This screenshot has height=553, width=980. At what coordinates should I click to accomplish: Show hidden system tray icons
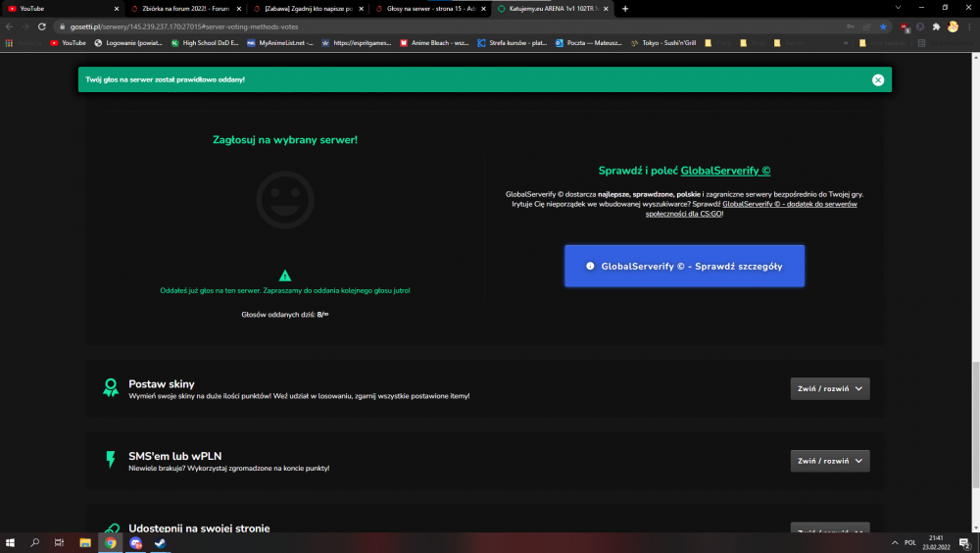895,543
